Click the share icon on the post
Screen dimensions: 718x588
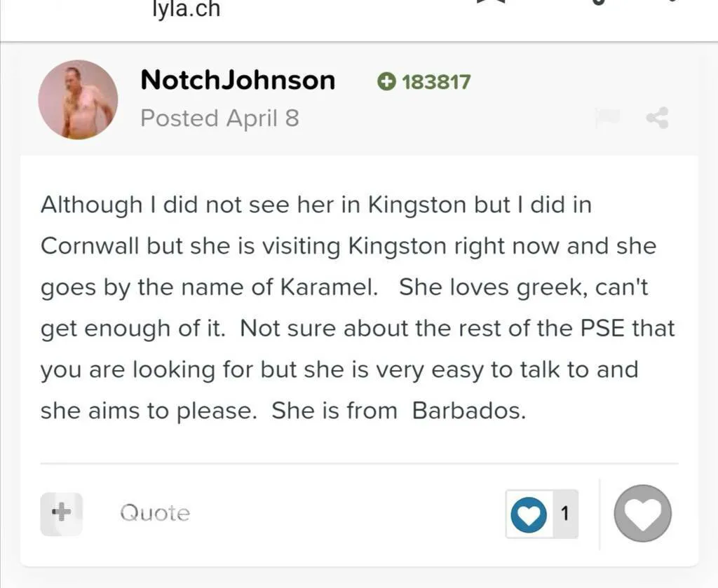pos(657,118)
